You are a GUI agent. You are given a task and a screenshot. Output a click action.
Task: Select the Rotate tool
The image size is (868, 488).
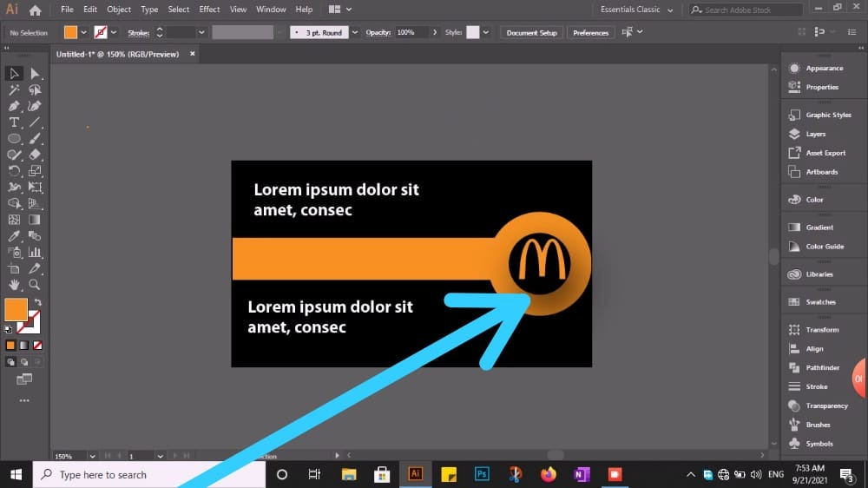click(x=14, y=170)
